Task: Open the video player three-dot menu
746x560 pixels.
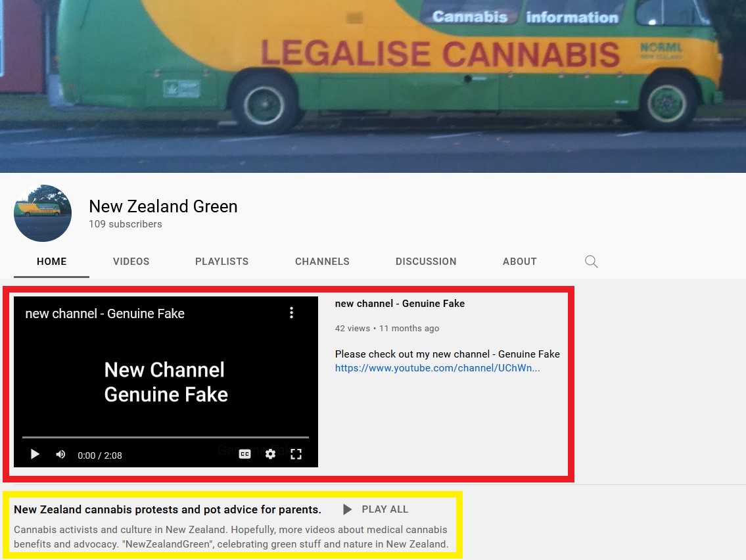Action: pos(291,313)
